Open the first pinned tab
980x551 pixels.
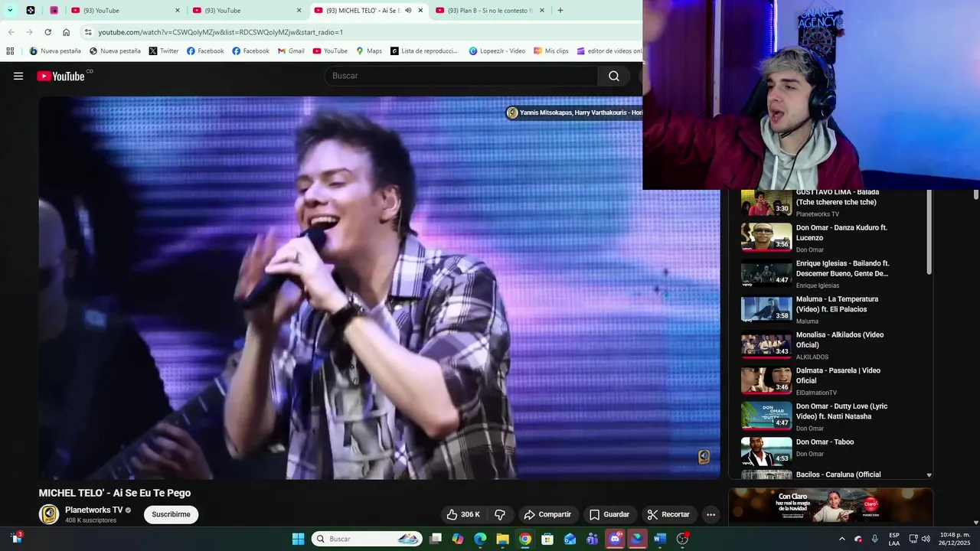coord(31,11)
